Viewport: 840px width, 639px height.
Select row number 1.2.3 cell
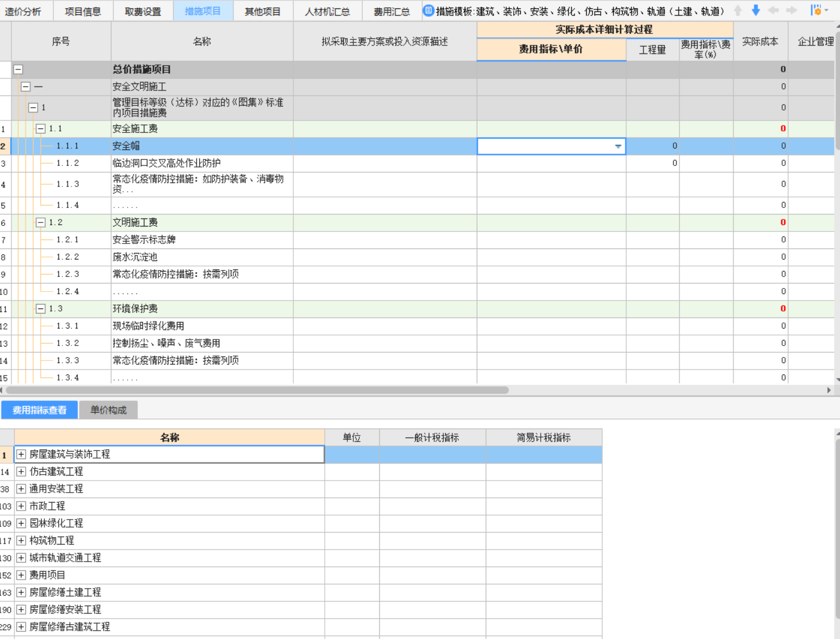pos(61,274)
